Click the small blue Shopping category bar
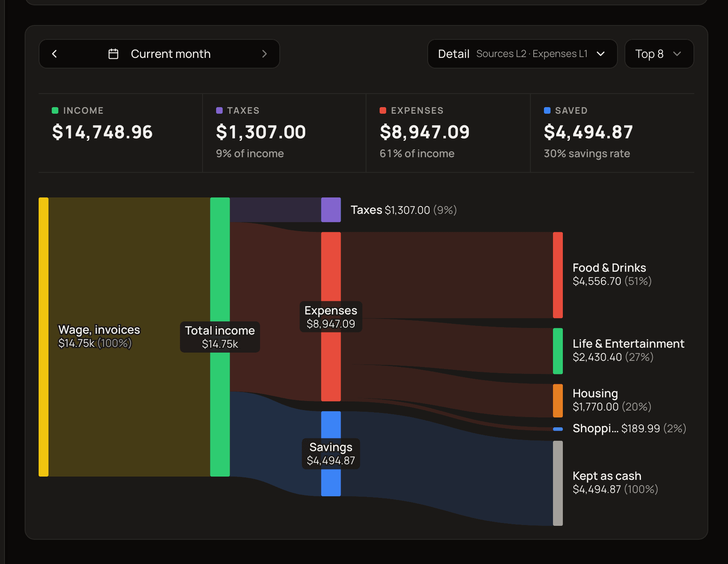The image size is (728, 564). (x=558, y=429)
